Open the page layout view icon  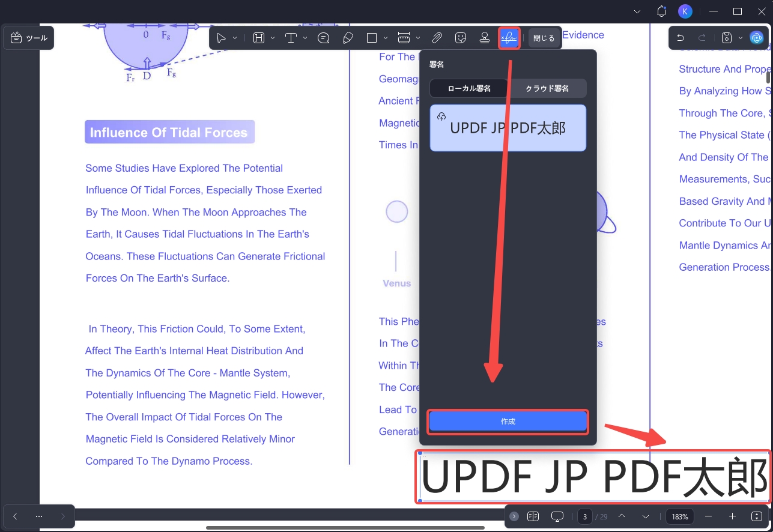533,516
